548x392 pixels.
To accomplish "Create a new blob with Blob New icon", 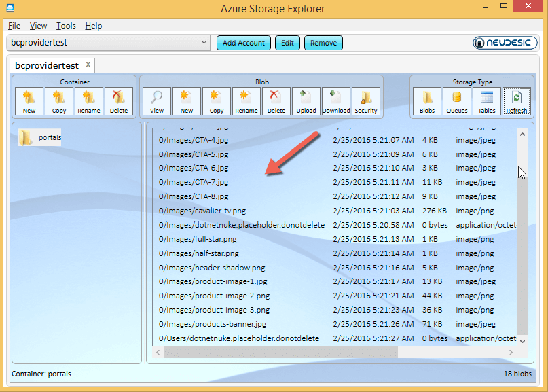I will pyautogui.click(x=187, y=101).
